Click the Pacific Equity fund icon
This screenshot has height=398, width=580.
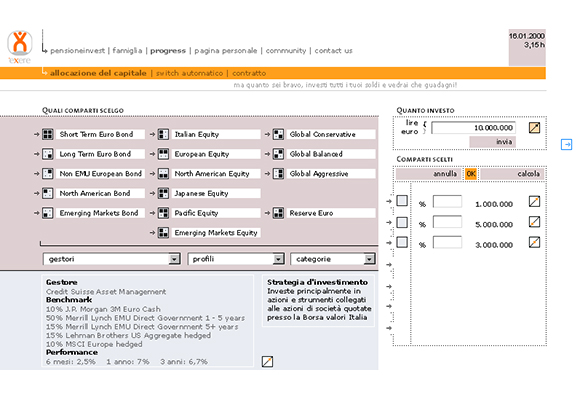(163, 213)
